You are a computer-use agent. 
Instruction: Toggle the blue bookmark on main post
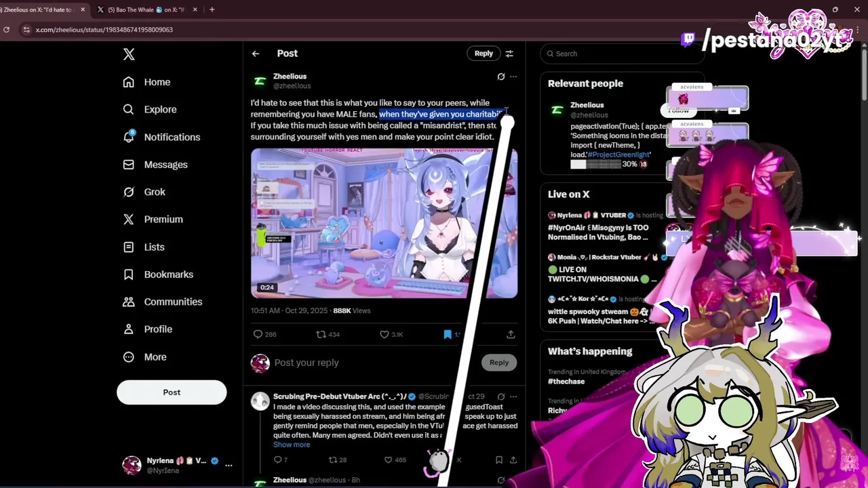coord(448,334)
